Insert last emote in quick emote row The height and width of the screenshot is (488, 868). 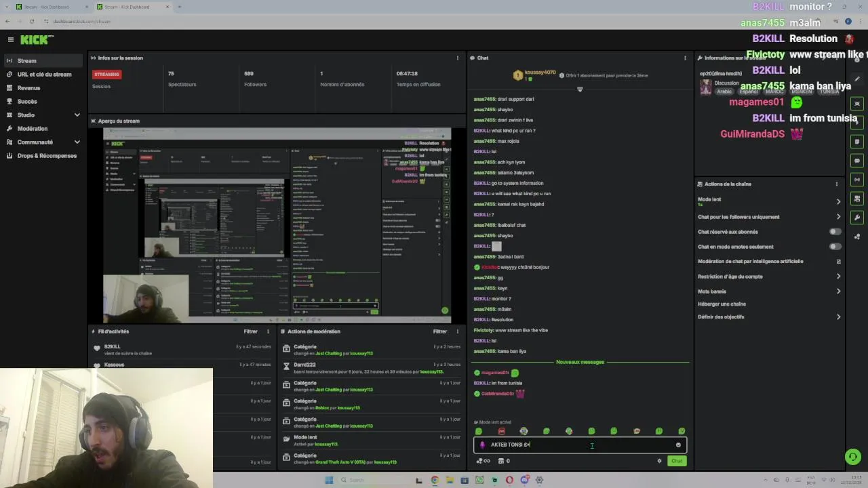tap(682, 431)
